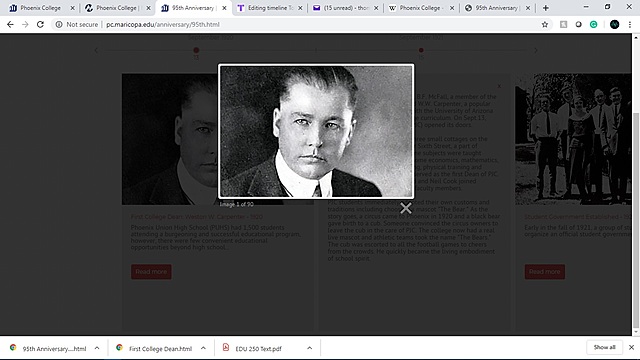
Task: Close the (15 unread) mail tab
Action: 376,8
